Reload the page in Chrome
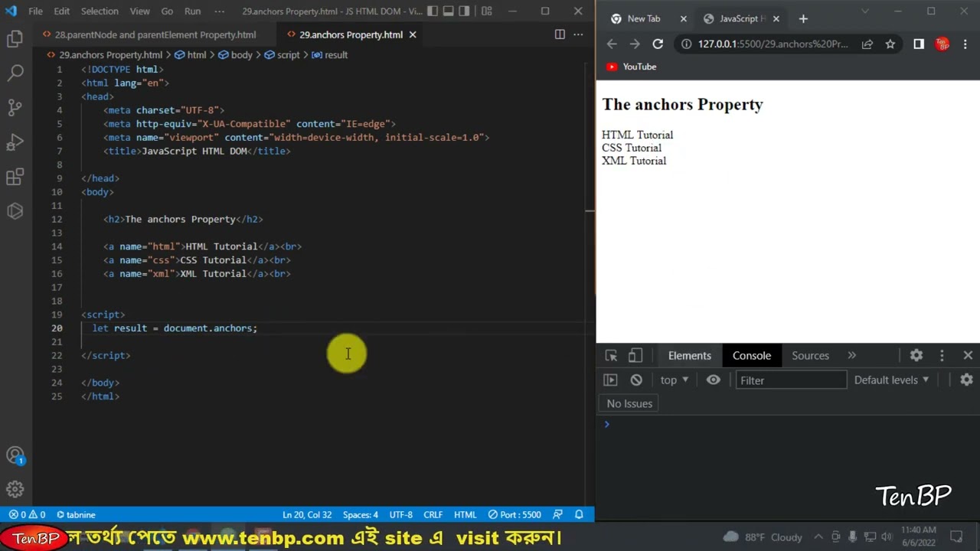This screenshot has width=980, height=551. click(658, 44)
